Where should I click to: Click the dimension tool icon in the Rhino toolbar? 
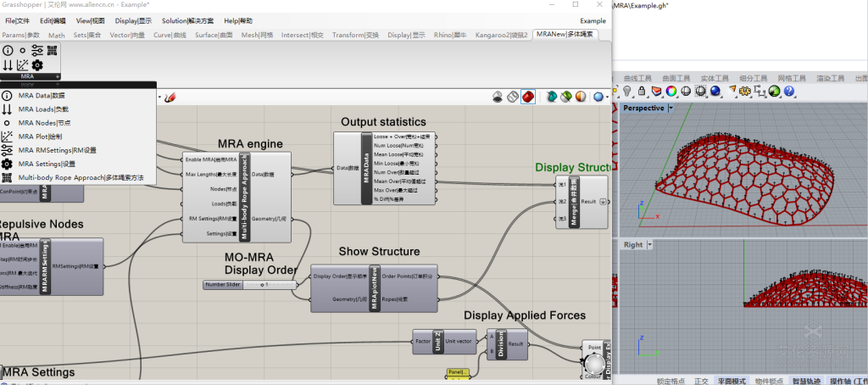[759, 91]
